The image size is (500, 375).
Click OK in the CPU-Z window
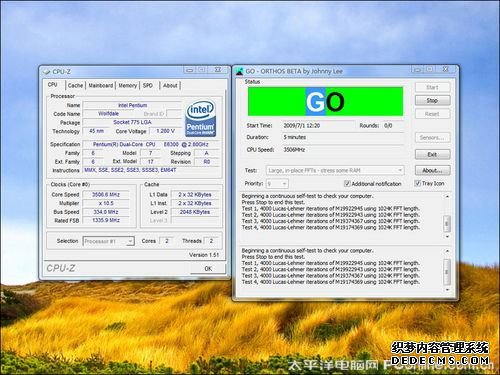208,268
